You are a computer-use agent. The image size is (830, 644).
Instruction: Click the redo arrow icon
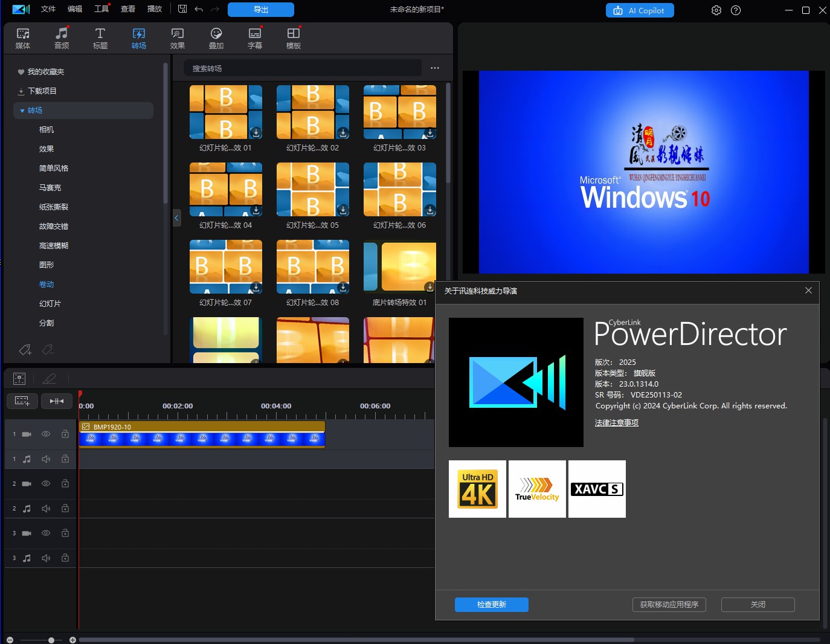215,9
